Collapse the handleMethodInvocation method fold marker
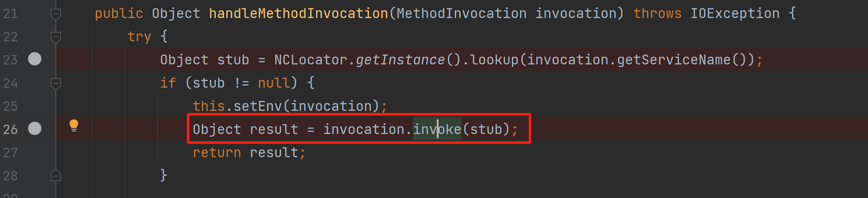Viewport: 868px width, 198px height. click(x=56, y=14)
